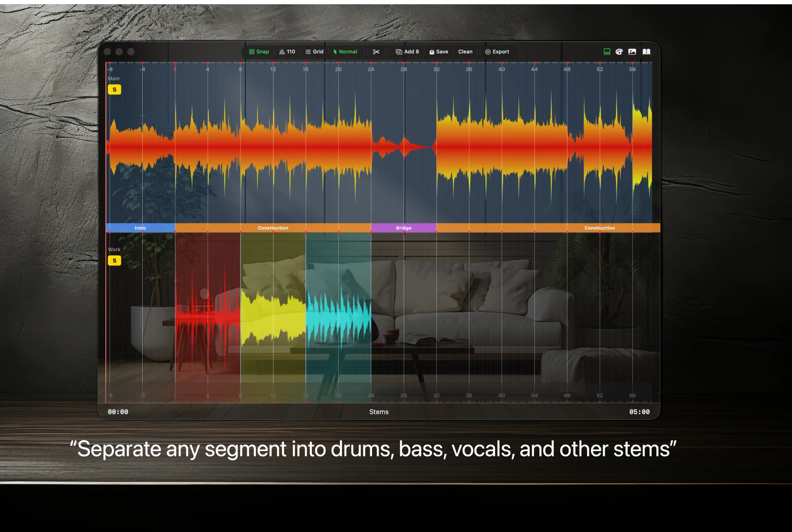Select the Intro section label
This screenshot has height=532, width=792.
click(140, 228)
